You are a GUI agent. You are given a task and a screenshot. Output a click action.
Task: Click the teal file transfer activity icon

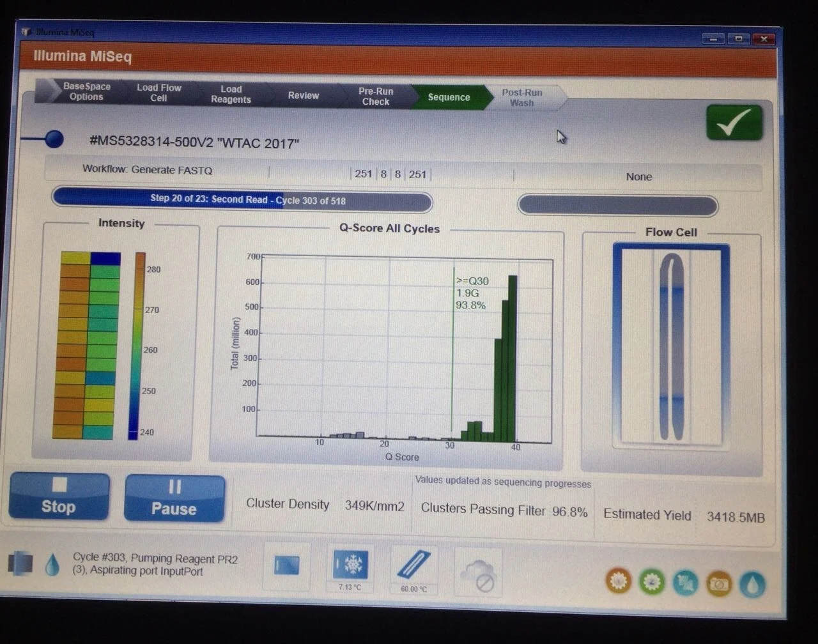685,583
